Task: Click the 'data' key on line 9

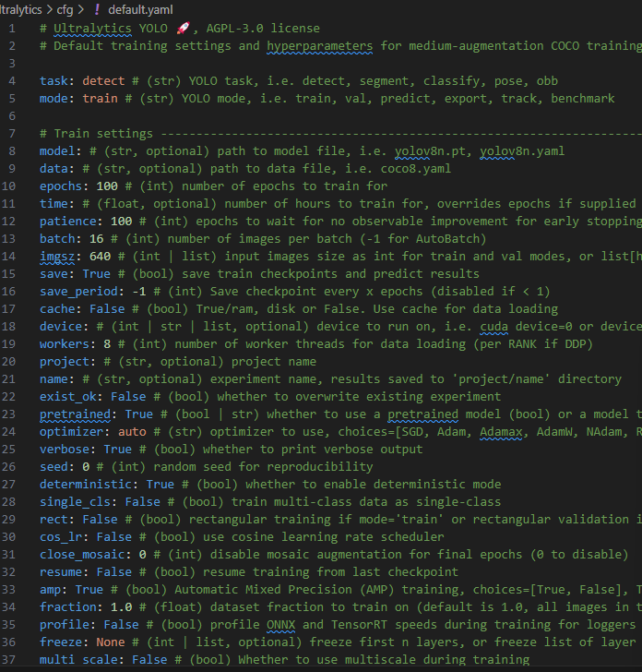Action: pos(53,169)
